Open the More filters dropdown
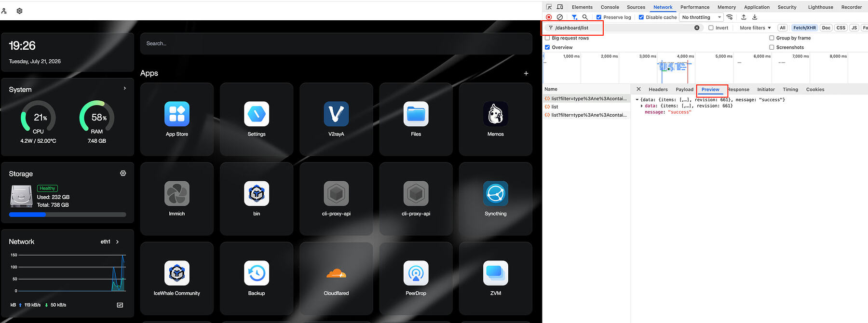The width and height of the screenshot is (868, 323). coord(755,28)
